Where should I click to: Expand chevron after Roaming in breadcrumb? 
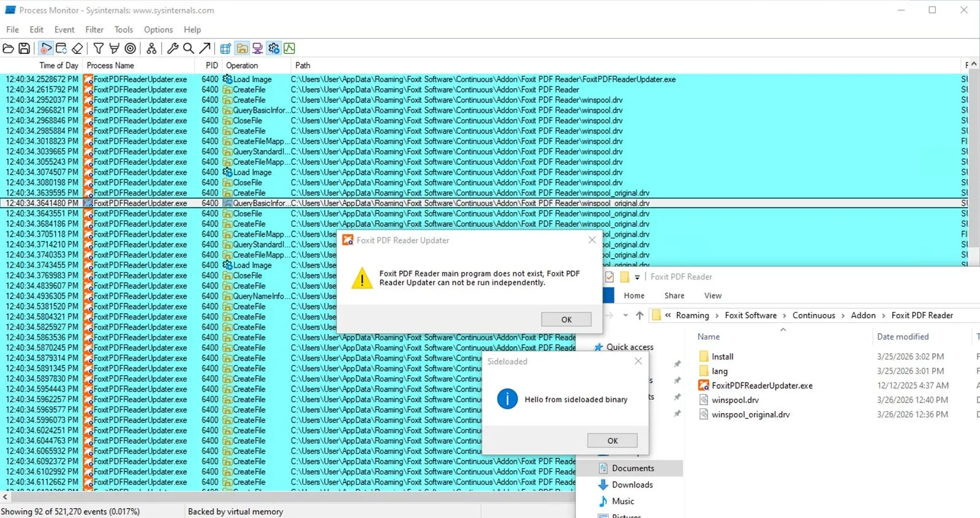[x=717, y=316]
